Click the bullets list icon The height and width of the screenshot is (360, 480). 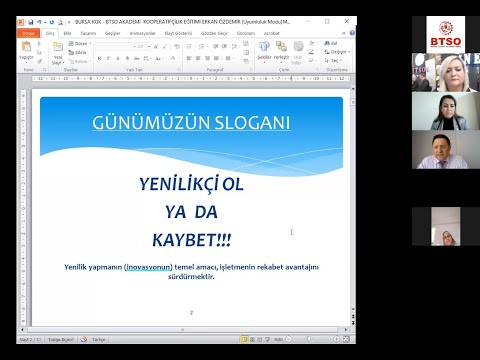tap(190, 46)
